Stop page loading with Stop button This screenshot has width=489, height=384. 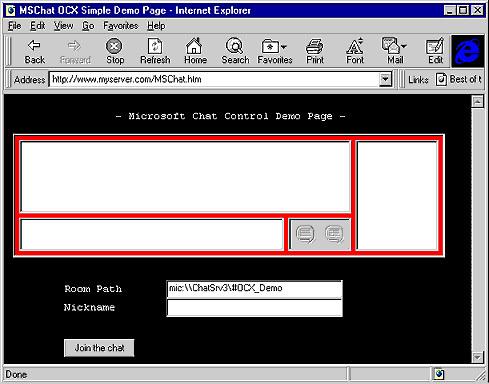pos(115,51)
